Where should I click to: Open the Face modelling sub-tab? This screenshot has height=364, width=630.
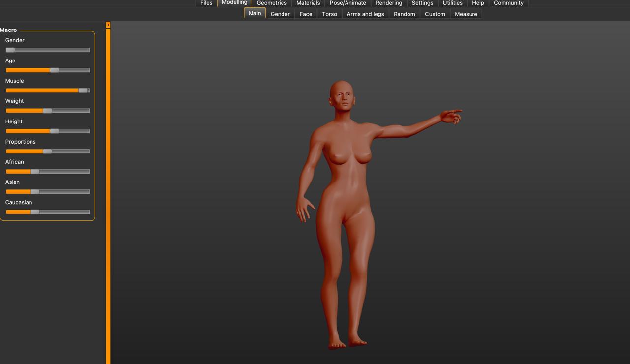[306, 14]
